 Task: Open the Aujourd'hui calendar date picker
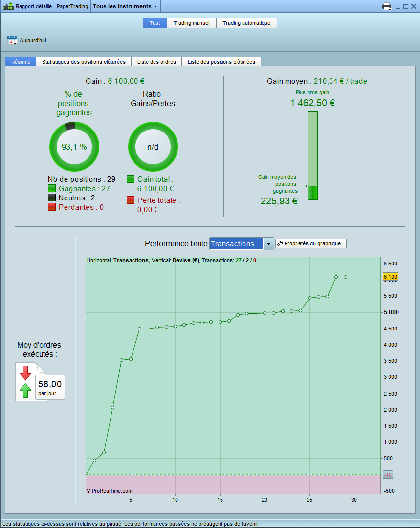pyautogui.click(x=12, y=41)
